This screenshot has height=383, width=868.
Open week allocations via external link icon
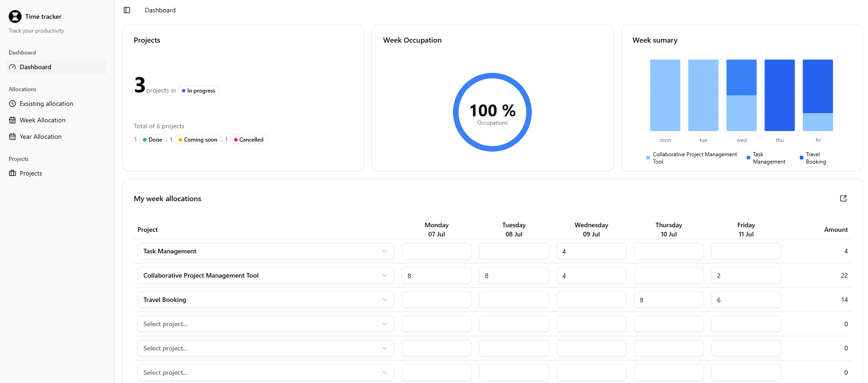coord(843,198)
